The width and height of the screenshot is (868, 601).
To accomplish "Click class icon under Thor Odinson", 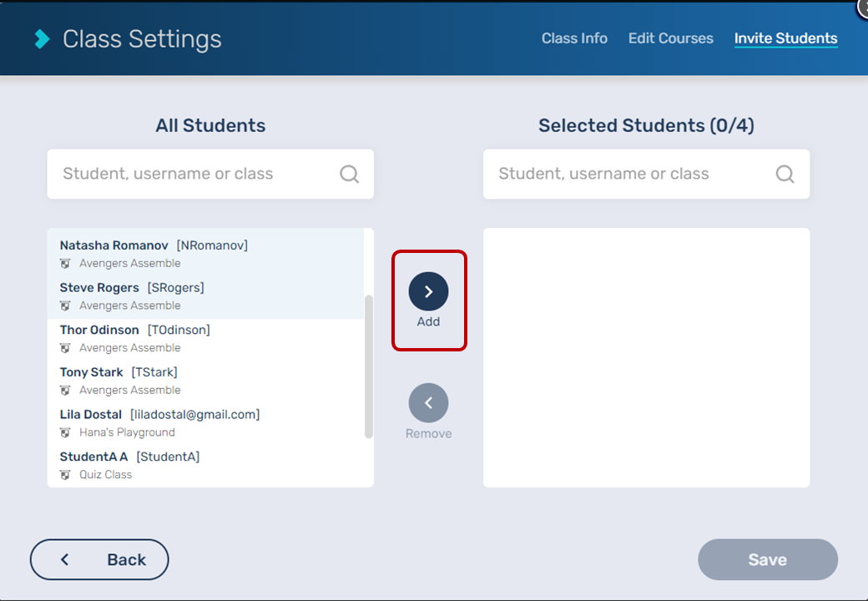I will pyautogui.click(x=65, y=348).
